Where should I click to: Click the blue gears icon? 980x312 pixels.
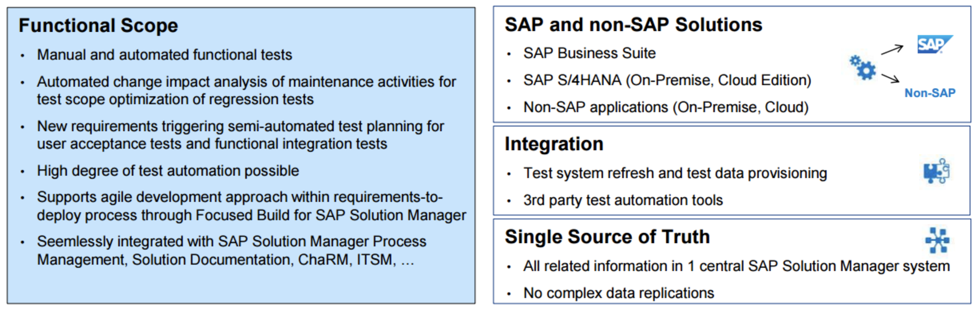click(863, 67)
